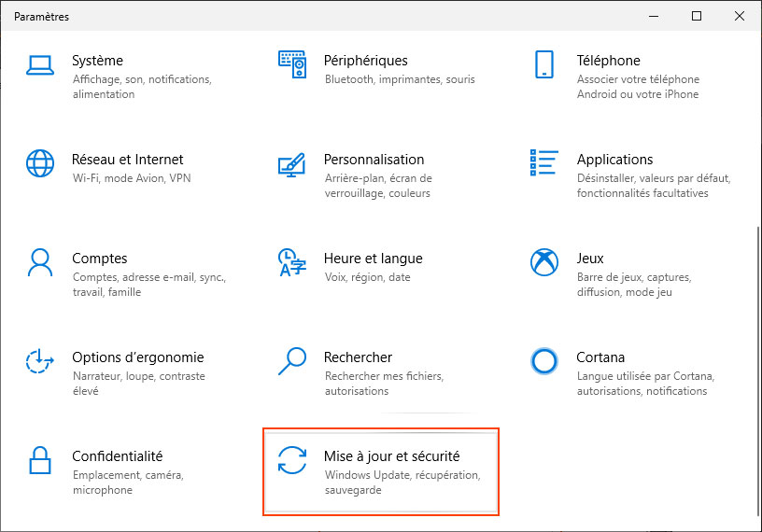Go to the Comptes settings title
This screenshot has height=532, width=762.
[x=99, y=259]
